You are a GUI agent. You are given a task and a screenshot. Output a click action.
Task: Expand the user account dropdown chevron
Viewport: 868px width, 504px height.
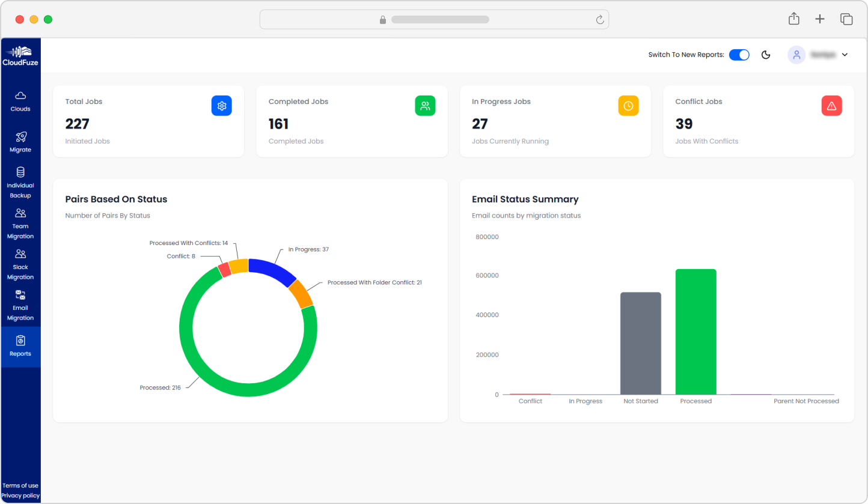tap(845, 55)
